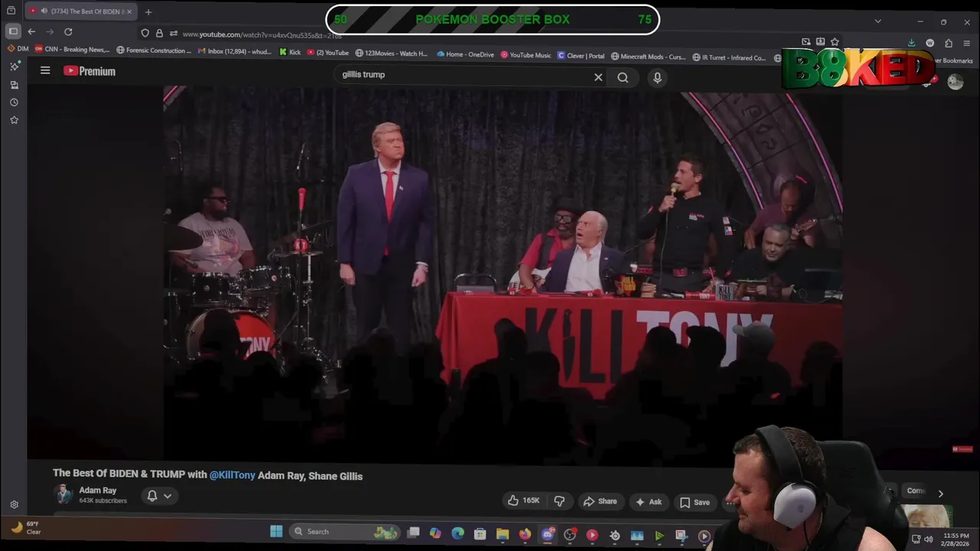
Task: Open the downloads arrow icon
Action: tap(911, 43)
